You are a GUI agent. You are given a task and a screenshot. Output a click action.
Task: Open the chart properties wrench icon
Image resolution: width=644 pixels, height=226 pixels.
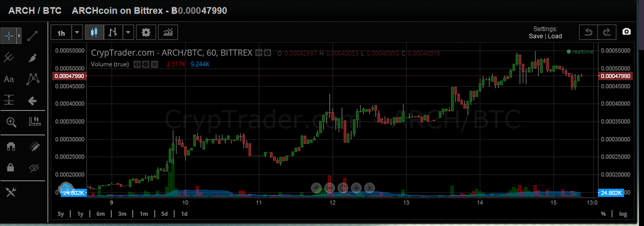coord(10,192)
